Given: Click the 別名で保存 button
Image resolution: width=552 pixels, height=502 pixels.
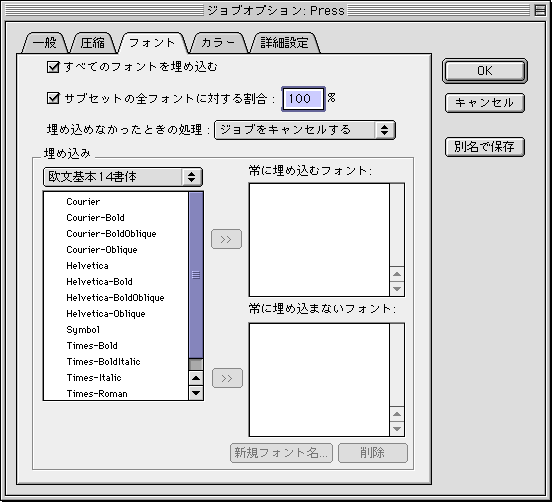Looking at the screenshot, I should pos(485,147).
